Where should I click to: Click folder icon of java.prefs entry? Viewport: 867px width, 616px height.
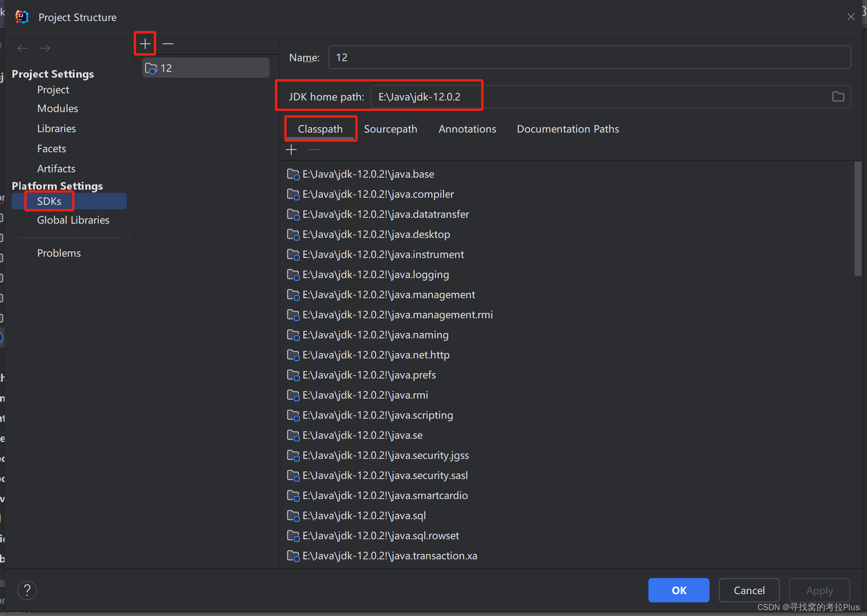click(293, 375)
